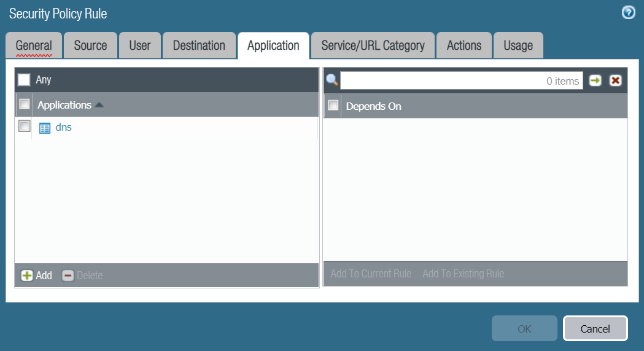This screenshot has height=351, width=644.
Task: Go to the Actions tab
Action: coord(464,45)
